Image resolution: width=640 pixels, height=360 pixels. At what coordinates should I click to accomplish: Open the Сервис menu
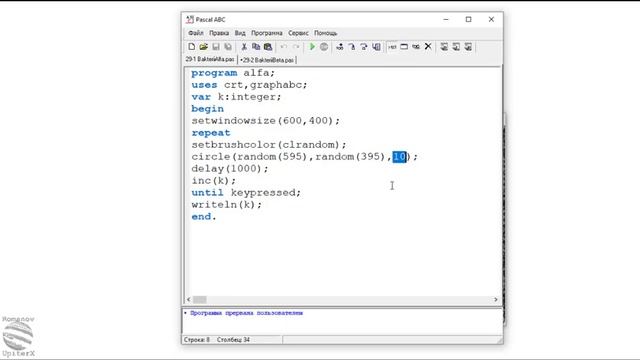(x=298, y=33)
